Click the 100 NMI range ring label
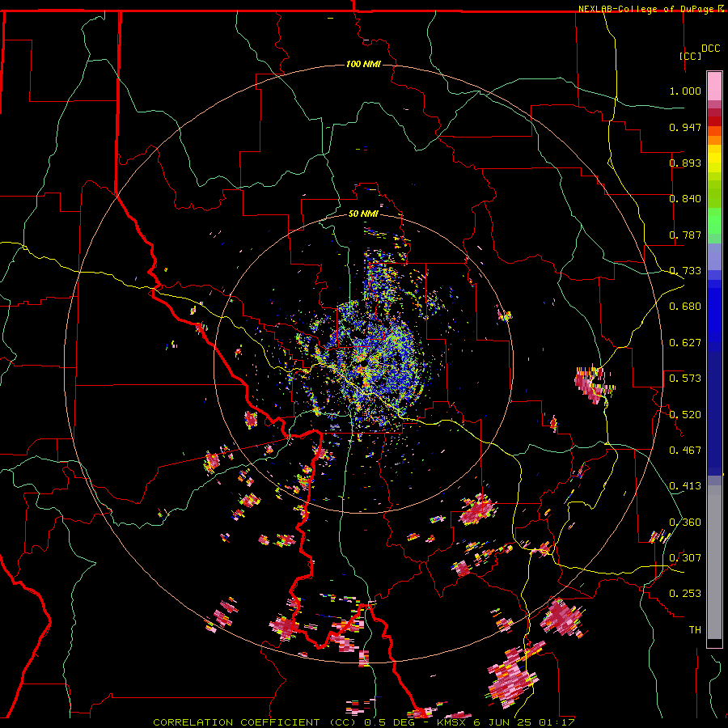This screenshot has width=728, height=728. (x=363, y=64)
